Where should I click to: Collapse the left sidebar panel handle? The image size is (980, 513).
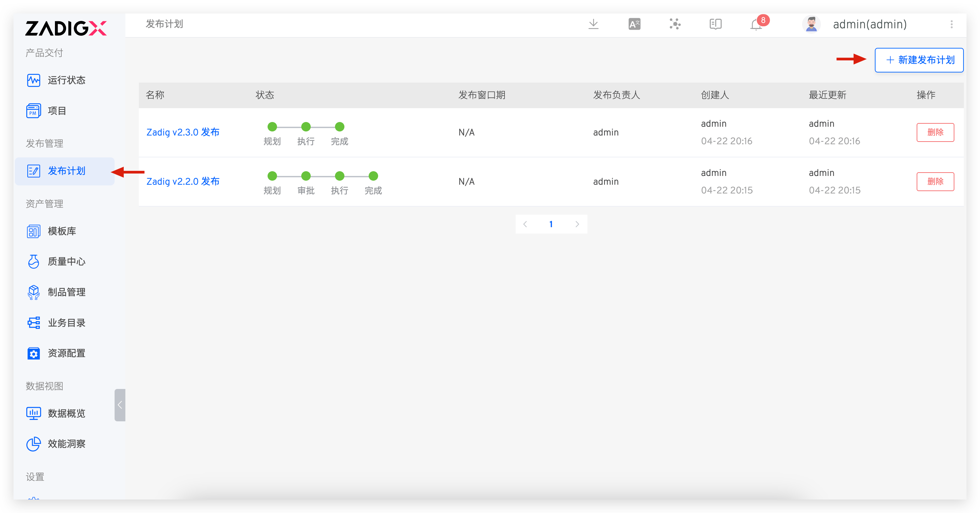click(120, 405)
